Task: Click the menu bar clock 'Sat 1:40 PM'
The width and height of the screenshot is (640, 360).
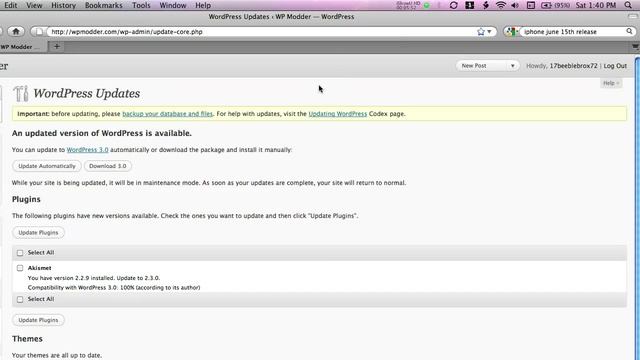Action: [596, 5]
